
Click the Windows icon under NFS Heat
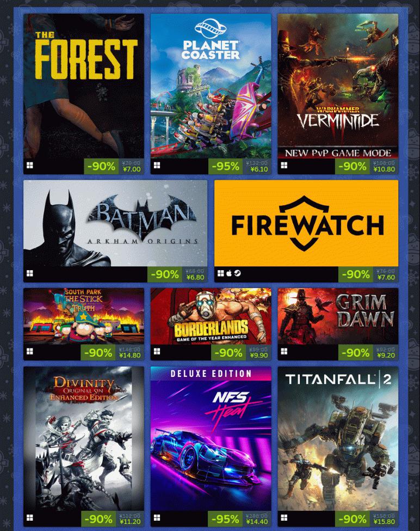coord(157,518)
